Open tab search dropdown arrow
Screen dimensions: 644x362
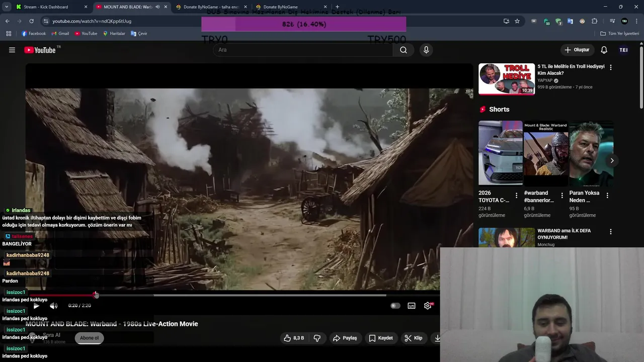click(7, 7)
